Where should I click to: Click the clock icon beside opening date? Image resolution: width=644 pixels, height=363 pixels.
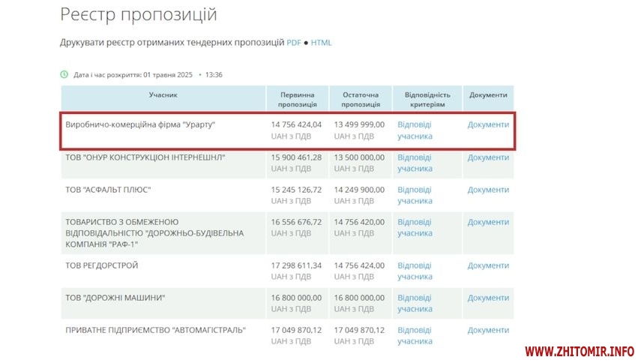64,75
